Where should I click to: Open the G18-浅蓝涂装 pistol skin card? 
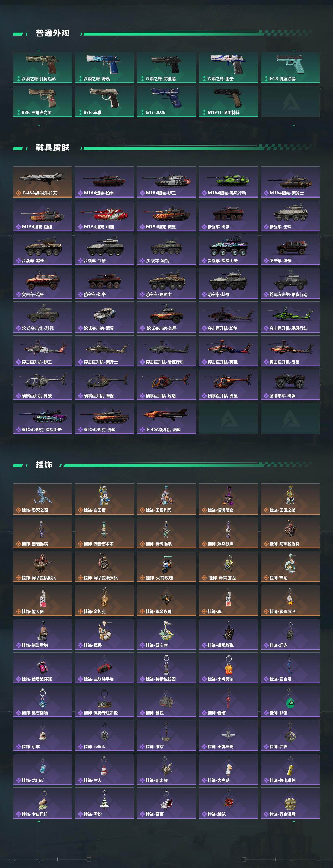click(x=290, y=67)
